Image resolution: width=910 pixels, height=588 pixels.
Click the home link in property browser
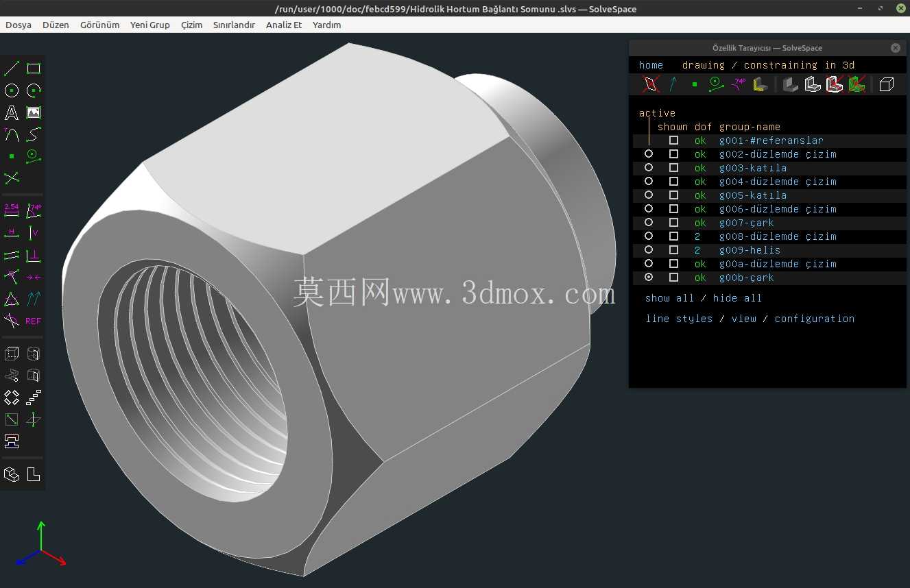pyautogui.click(x=651, y=65)
